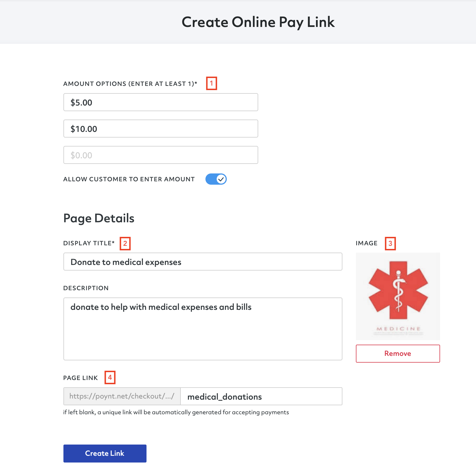Click the medical_donations page link field
Screen dimensions: 476x467
[x=261, y=396]
